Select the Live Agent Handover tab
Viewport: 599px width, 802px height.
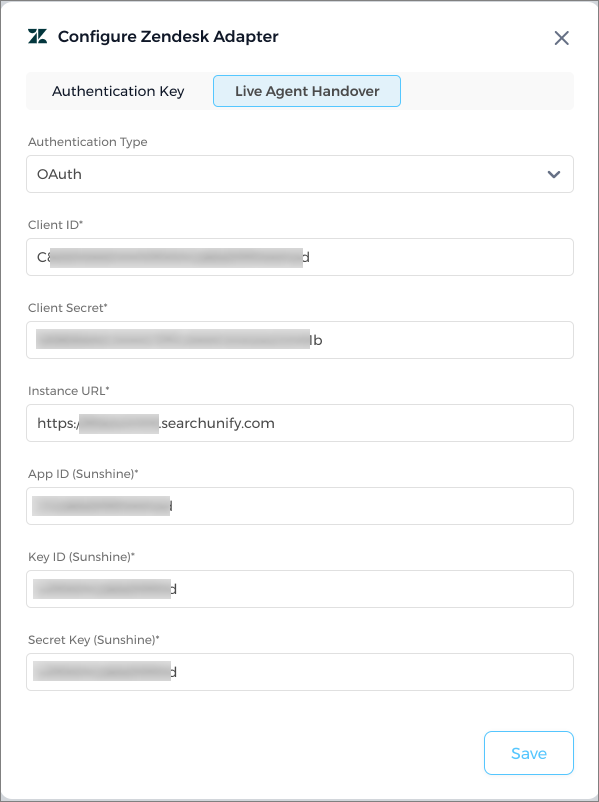307,91
